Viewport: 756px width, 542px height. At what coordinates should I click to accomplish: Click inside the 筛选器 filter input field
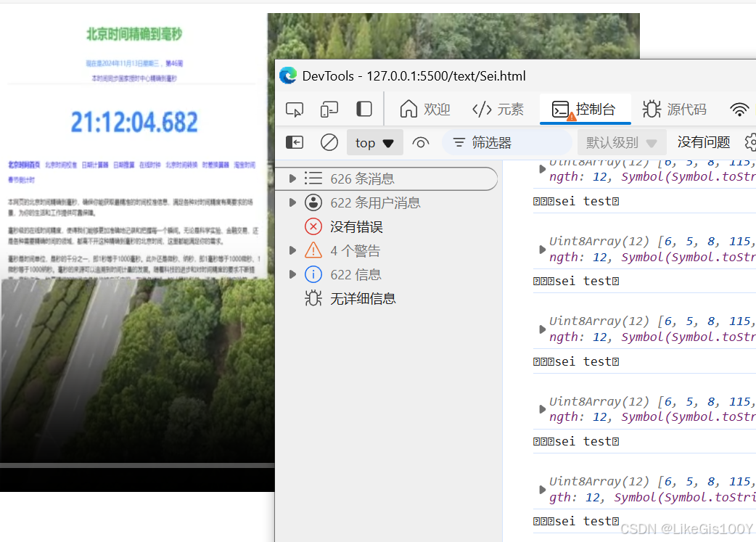tap(508, 142)
